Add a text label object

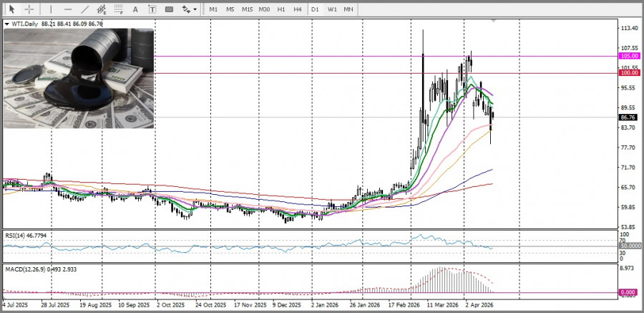pyautogui.click(x=152, y=9)
